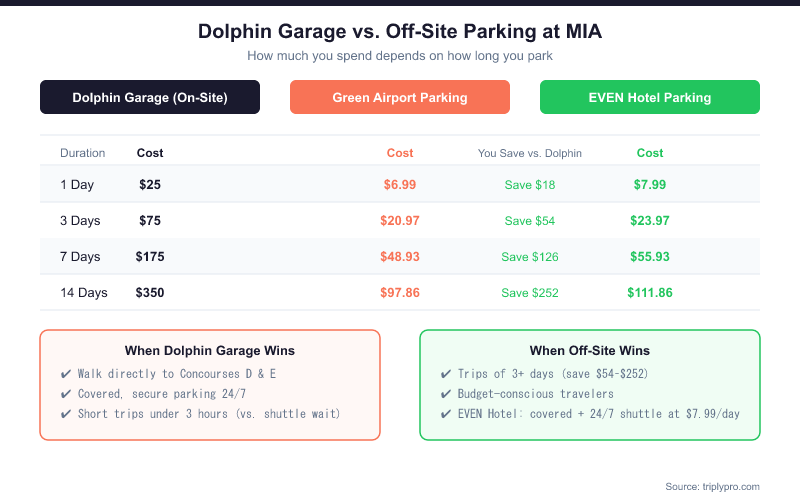This screenshot has width=800, height=500.
Task: Click the $111.86 EVEN Hotel price
Action: [x=650, y=293]
